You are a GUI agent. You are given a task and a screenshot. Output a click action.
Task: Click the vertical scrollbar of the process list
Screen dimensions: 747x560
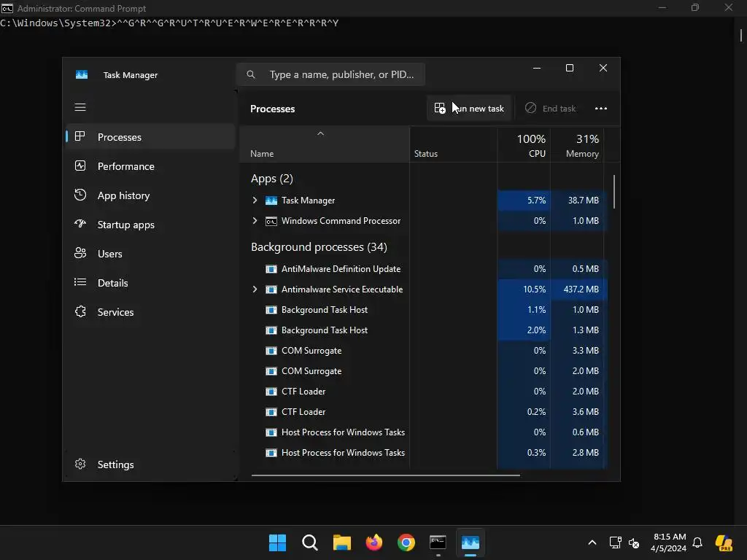click(614, 192)
